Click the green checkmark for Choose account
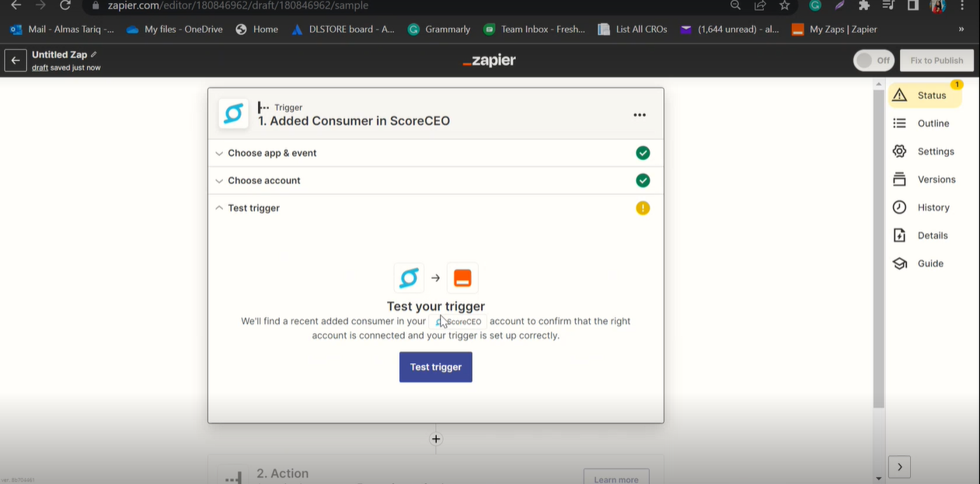Viewport: 980px width, 484px height. (x=643, y=180)
